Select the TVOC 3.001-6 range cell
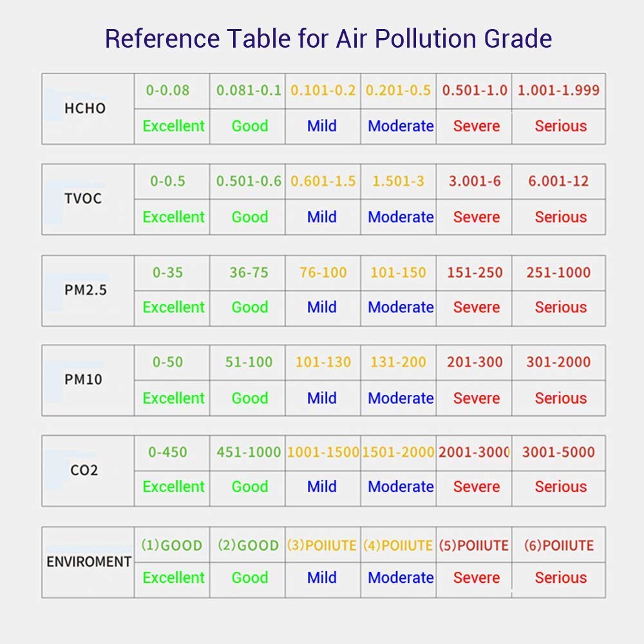Screen dimensions: 644x644 point(475,182)
